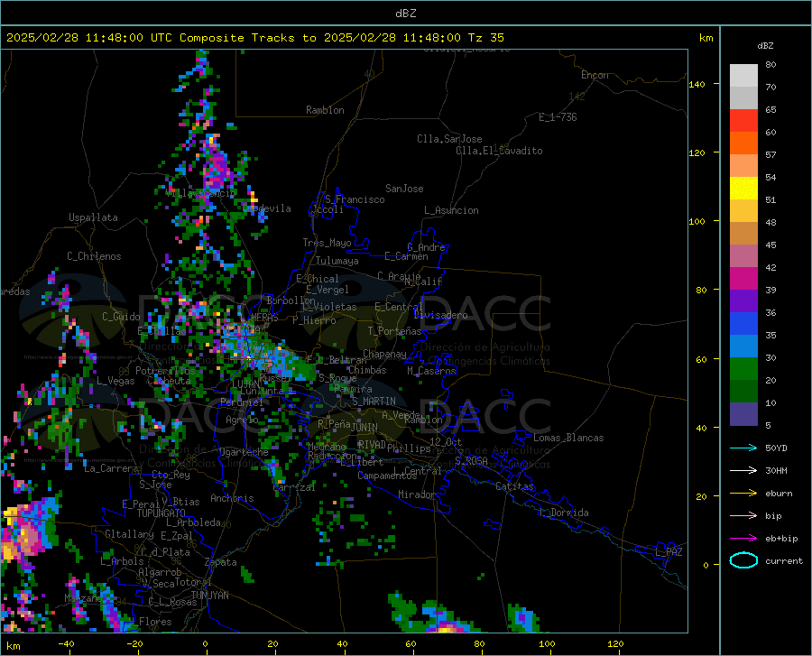812x656 pixels.
Task: Click the 'Zapata' map label
Action: click(x=221, y=562)
